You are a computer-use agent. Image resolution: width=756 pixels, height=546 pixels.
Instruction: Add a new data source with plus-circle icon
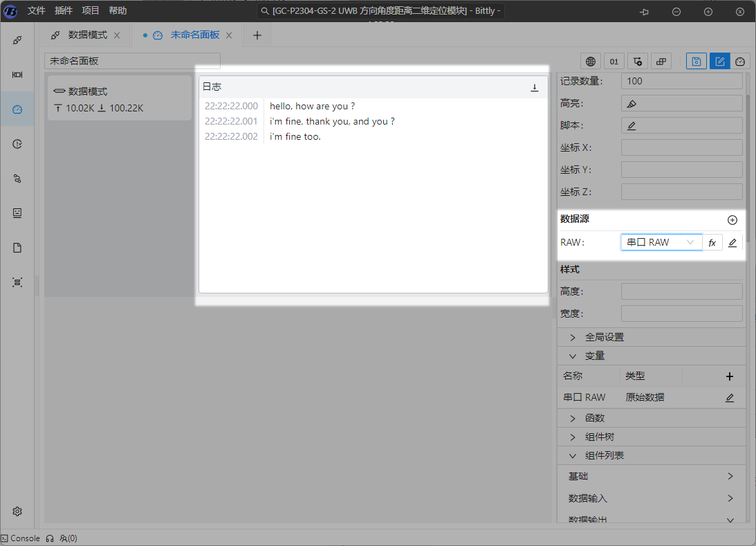pyautogui.click(x=732, y=220)
